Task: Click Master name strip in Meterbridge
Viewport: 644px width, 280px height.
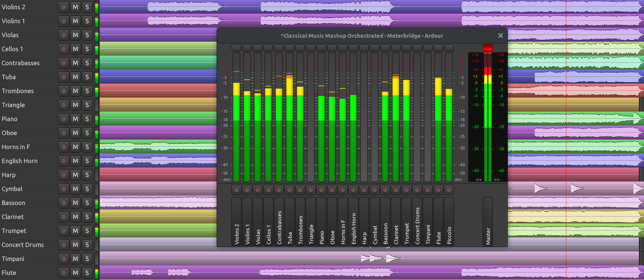Action: (488, 222)
